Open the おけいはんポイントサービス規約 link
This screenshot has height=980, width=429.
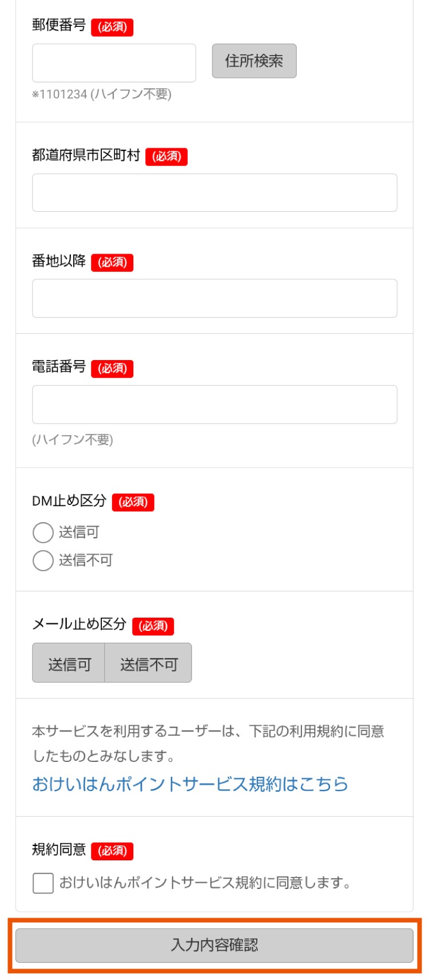189,787
